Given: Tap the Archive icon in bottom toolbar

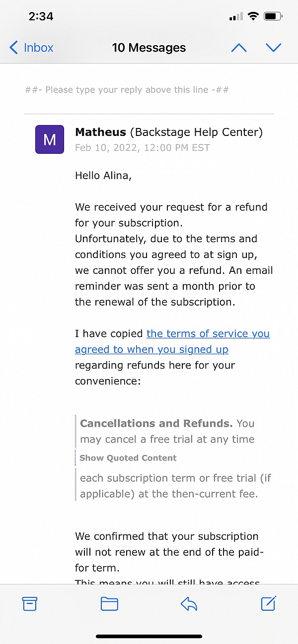Looking at the screenshot, I should (x=30, y=604).
